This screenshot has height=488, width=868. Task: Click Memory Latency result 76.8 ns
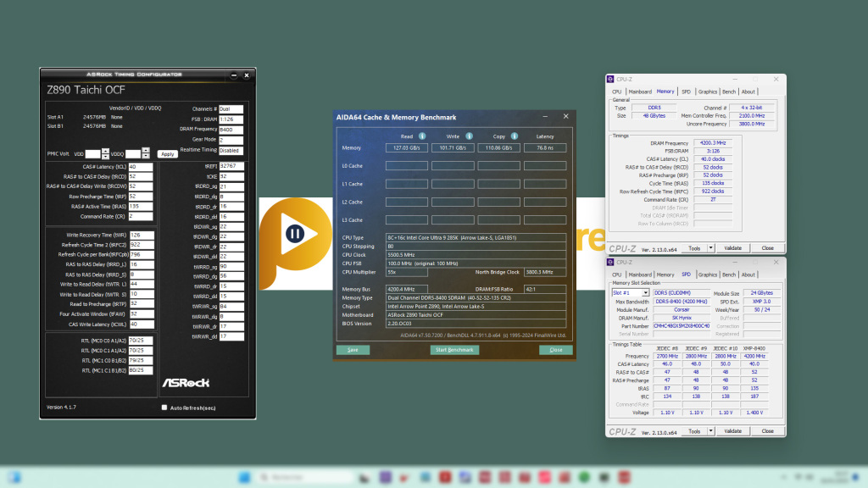tap(545, 147)
